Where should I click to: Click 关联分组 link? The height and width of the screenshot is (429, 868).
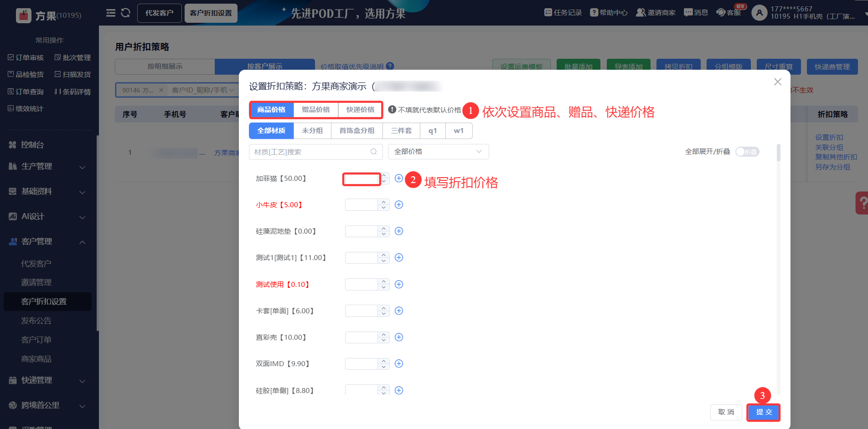[829, 148]
